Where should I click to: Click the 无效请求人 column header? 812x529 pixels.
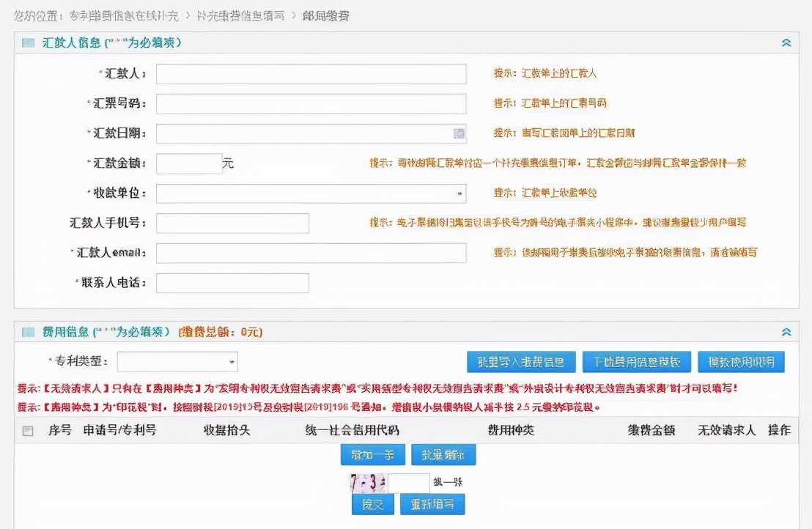(x=726, y=430)
